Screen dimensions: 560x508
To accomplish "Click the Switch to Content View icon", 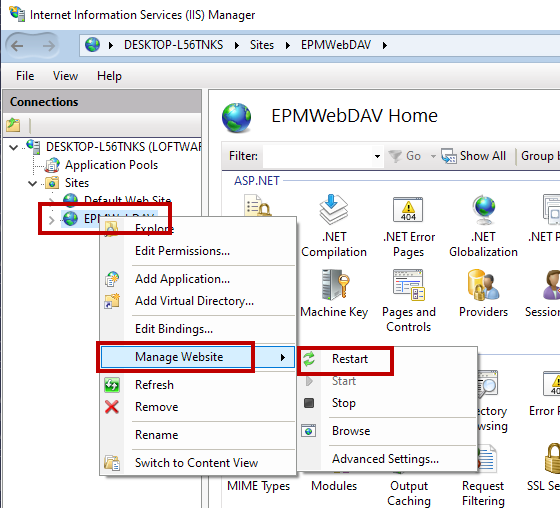I will click(x=112, y=463).
